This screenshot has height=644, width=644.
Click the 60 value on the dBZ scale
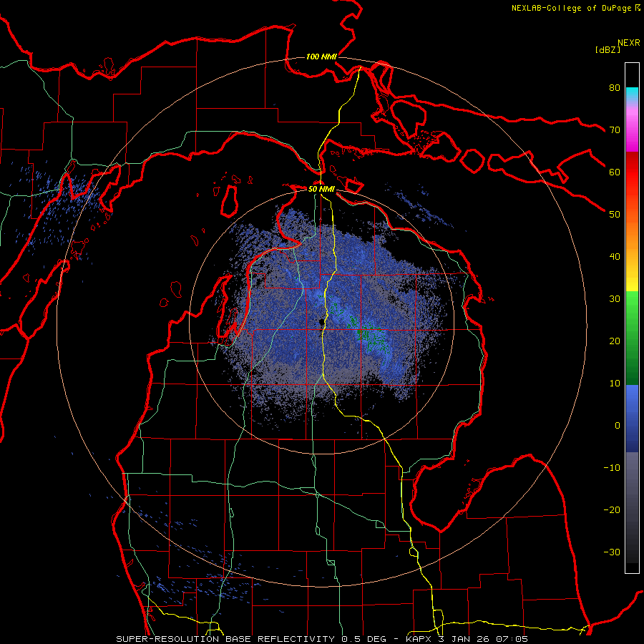615,172
